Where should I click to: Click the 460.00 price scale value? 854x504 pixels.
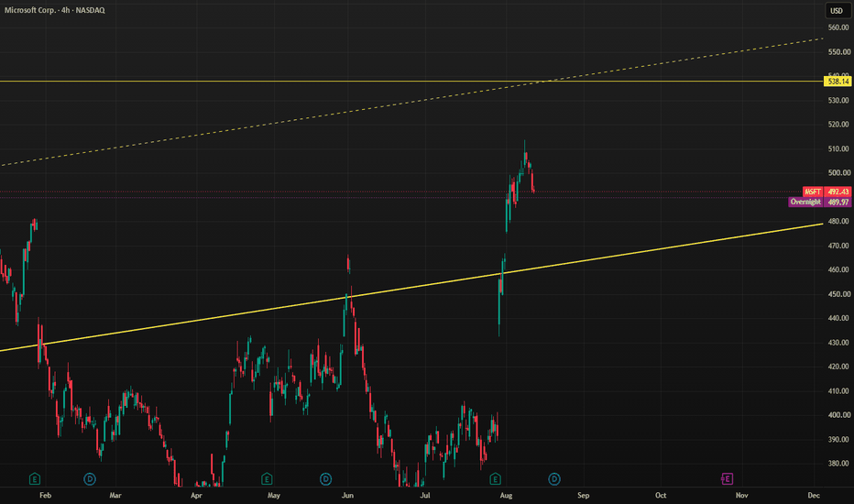tap(838, 269)
